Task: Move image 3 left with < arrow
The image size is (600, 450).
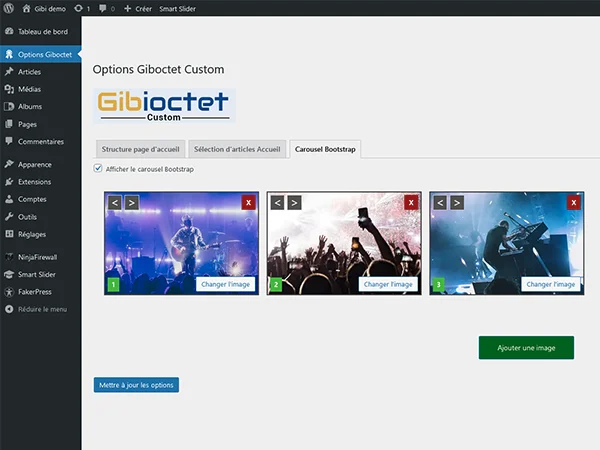Action: (x=440, y=203)
